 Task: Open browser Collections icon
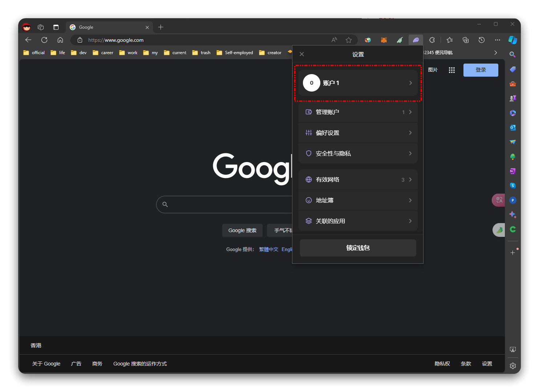pos(466,40)
